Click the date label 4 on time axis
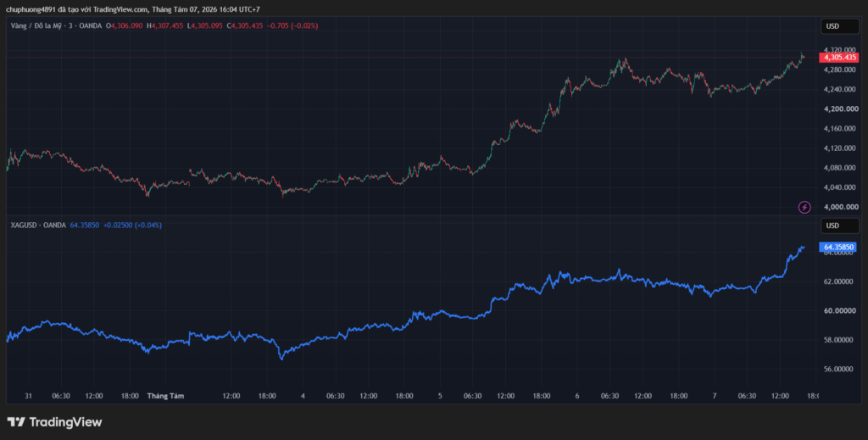The width and height of the screenshot is (868, 440). 303,396
